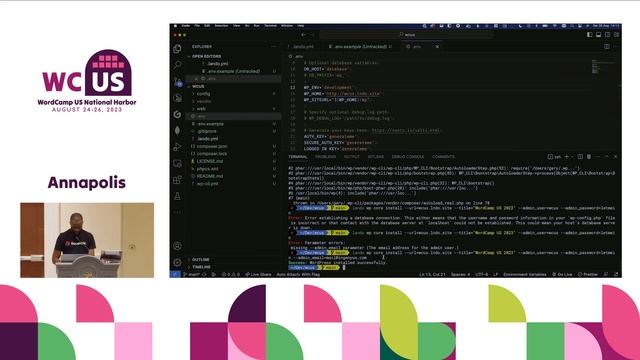This screenshot has height=360, width=640.
Task: Close the active .env editor tab
Action: (437, 47)
